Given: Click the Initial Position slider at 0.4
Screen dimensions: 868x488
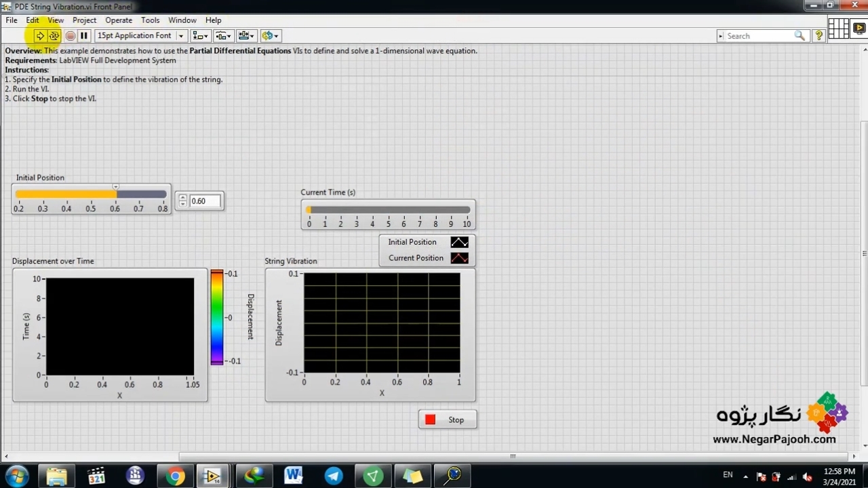Looking at the screenshot, I should tap(66, 195).
